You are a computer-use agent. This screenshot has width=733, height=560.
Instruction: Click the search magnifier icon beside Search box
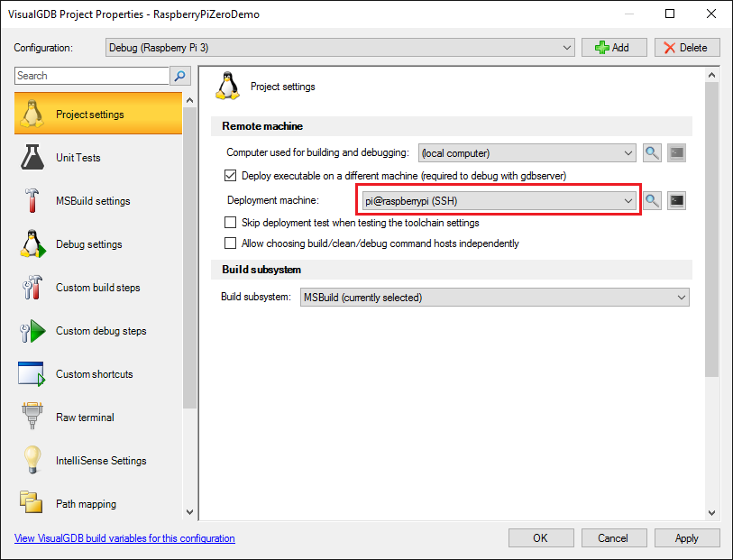click(x=180, y=76)
